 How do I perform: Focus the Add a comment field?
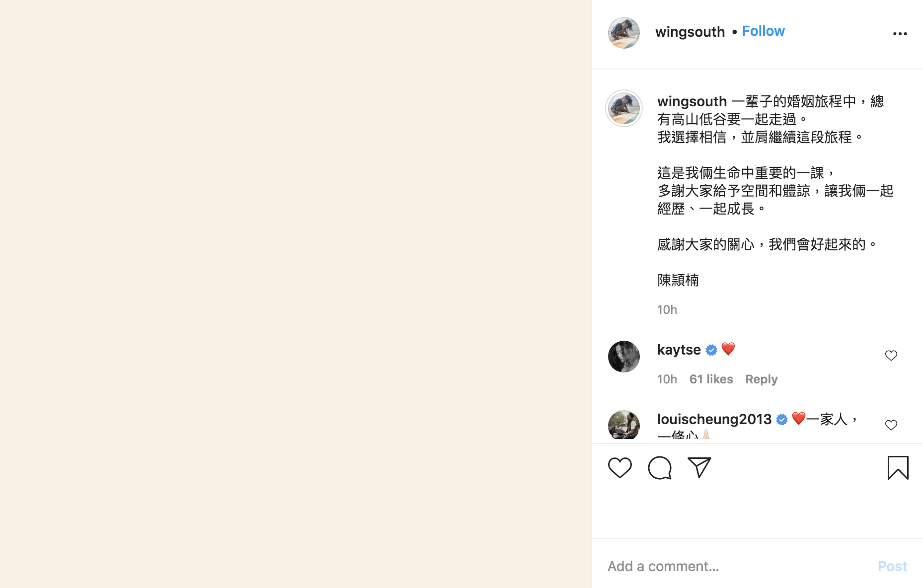738,566
